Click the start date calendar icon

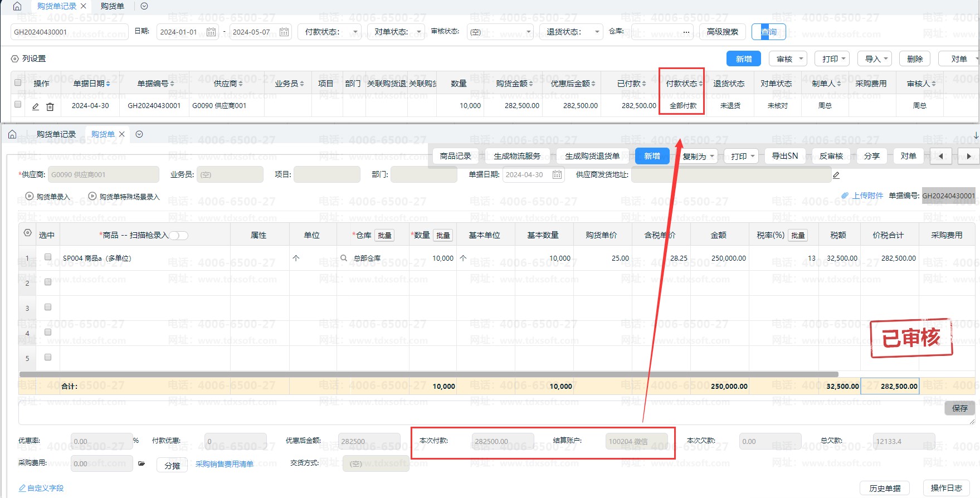(211, 32)
